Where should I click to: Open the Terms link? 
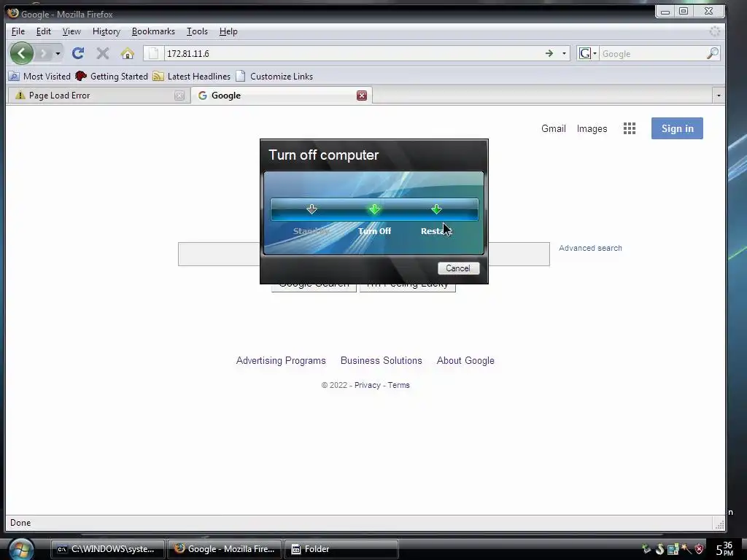[399, 385]
